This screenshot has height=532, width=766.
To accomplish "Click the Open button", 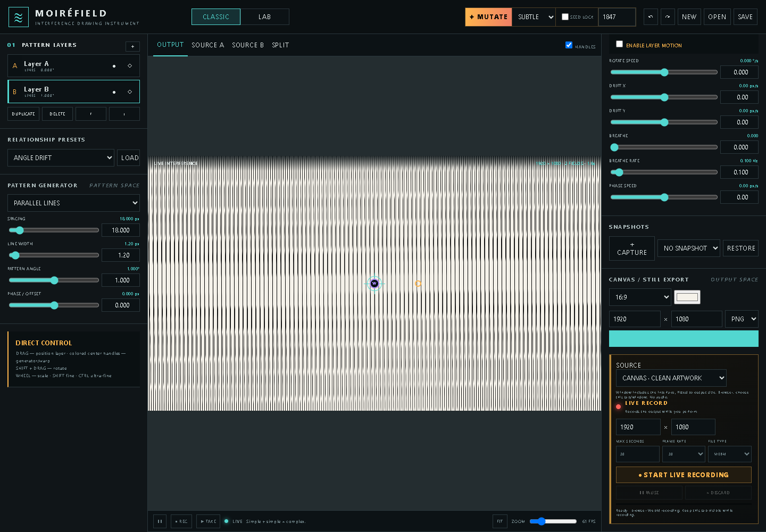I will [x=717, y=17].
